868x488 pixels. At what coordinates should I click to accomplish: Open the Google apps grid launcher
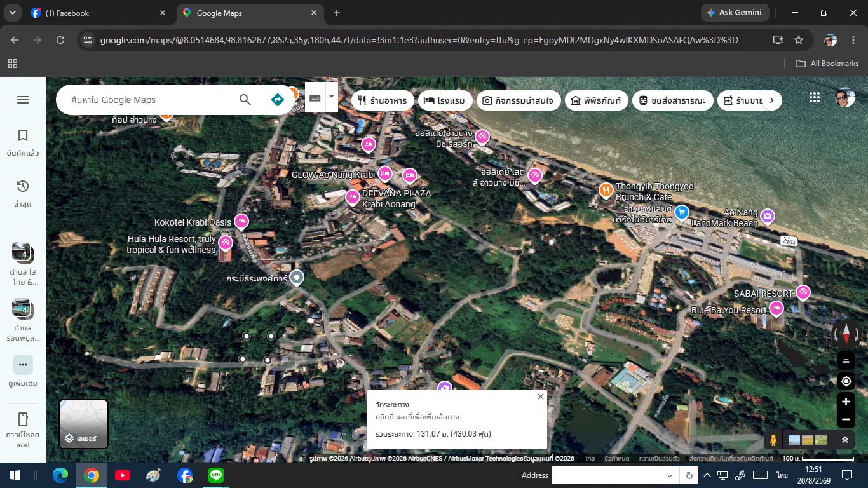tap(815, 97)
